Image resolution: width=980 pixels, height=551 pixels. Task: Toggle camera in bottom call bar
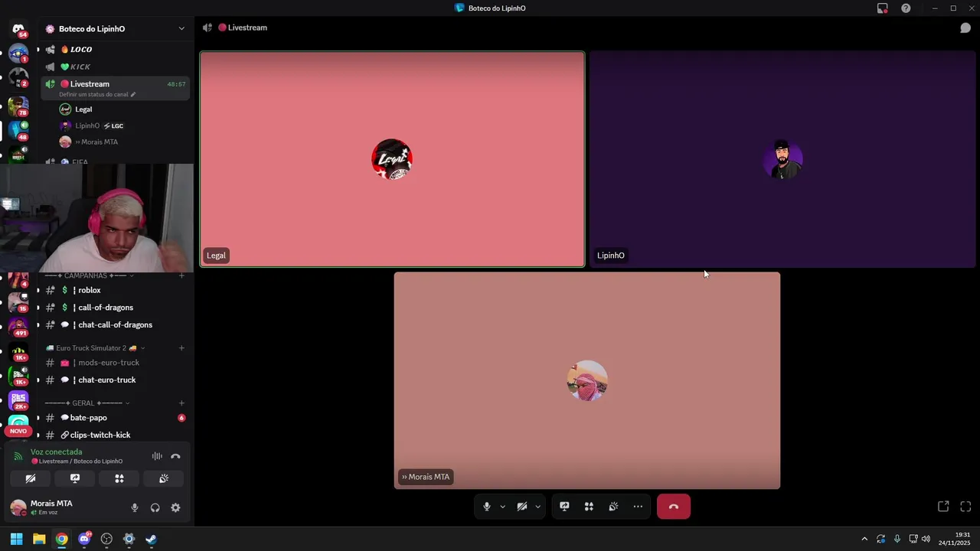[522, 507]
